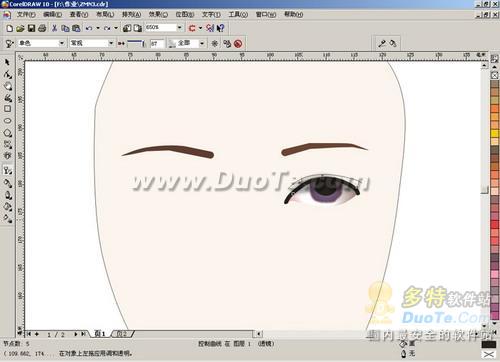The image size is (500, 362).
Task: Open the Edit menu
Action: (53, 14)
